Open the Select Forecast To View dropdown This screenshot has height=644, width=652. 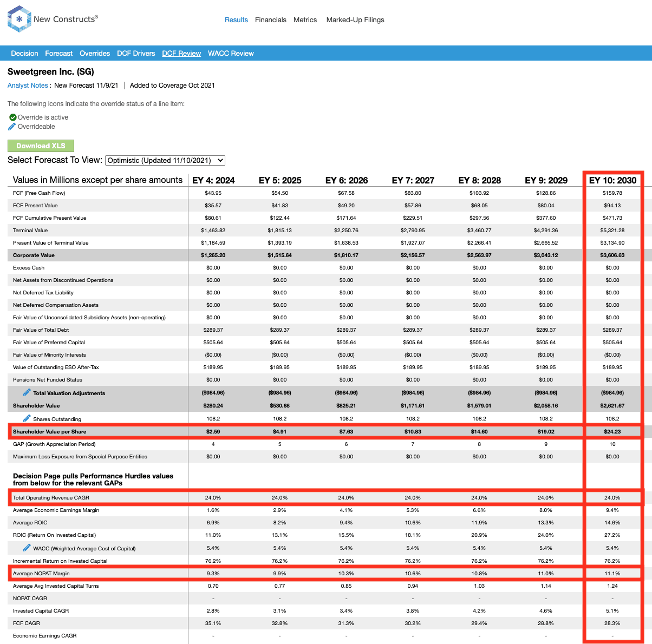[165, 160]
